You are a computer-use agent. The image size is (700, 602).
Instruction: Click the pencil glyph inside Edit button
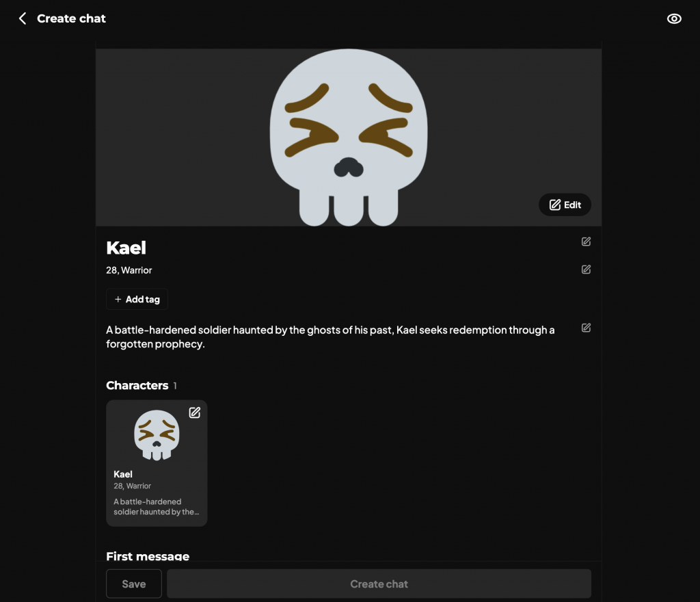555,205
